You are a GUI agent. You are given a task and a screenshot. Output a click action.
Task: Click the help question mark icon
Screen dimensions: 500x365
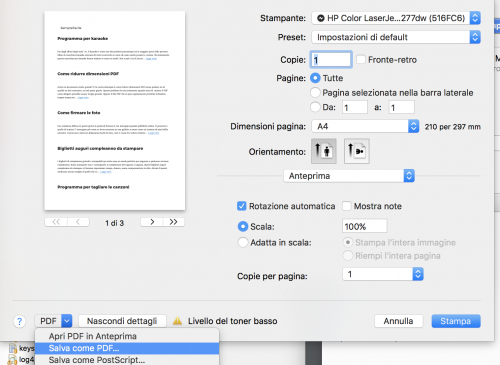coord(20,321)
